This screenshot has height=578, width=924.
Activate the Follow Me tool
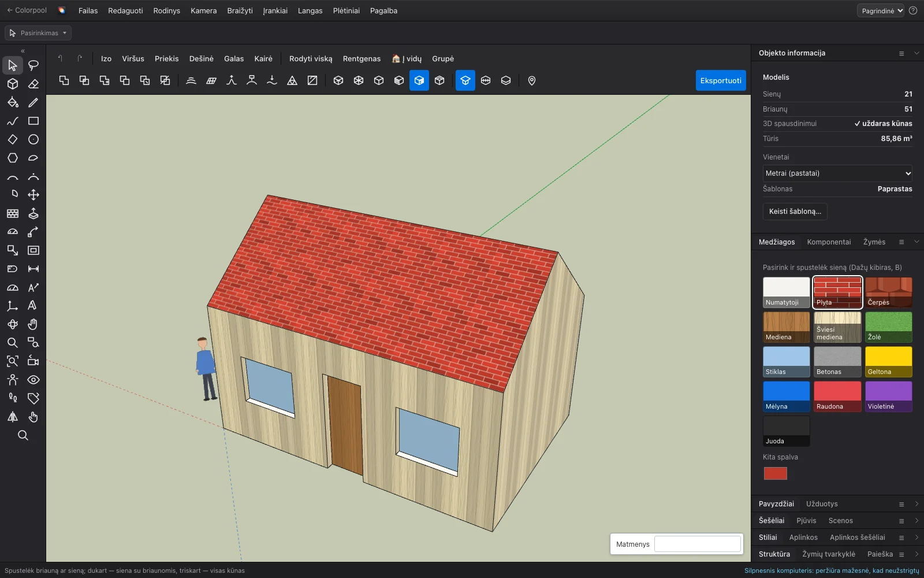[x=33, y=232]
